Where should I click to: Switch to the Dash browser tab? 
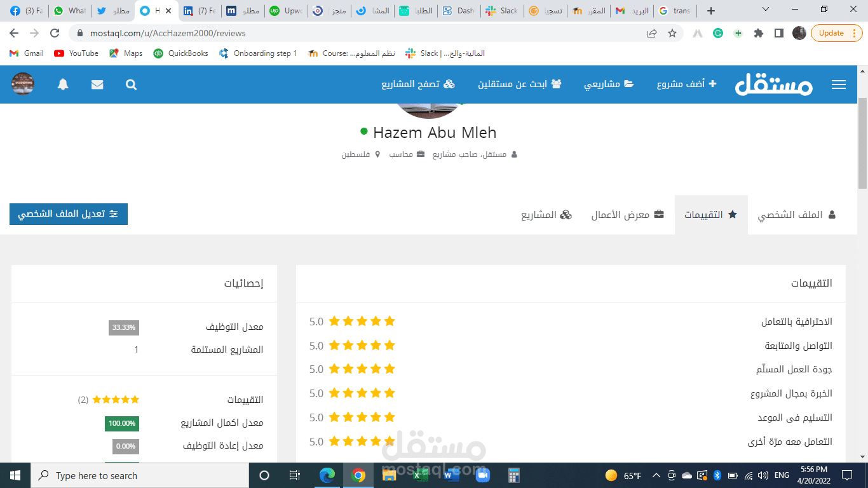coord(459,11)
